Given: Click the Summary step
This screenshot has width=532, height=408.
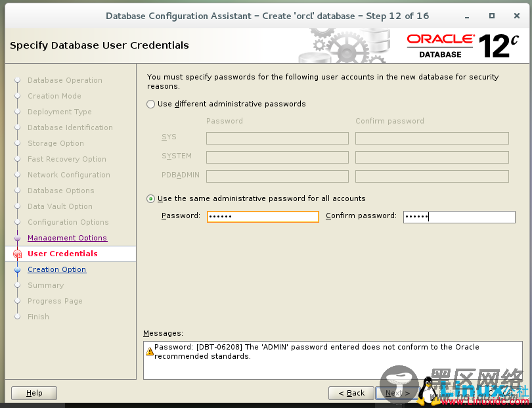Looking at the screenshot, I should point(45,285).
